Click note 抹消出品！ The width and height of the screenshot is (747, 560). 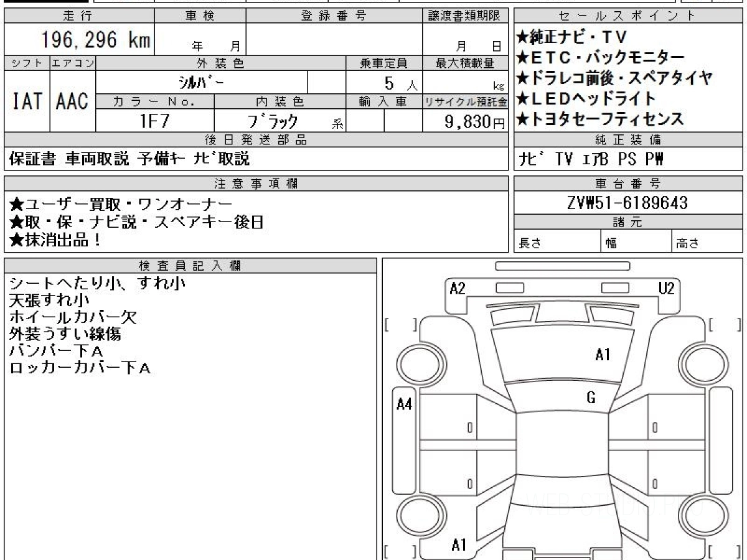(56, 240)
